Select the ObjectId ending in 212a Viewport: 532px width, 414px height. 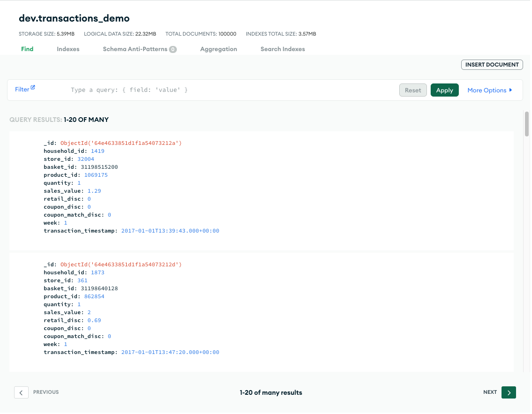pyautogui.click(x=121, y=143)
